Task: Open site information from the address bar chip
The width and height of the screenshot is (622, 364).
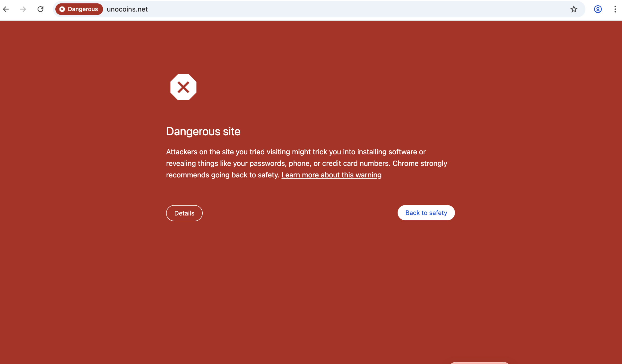Action: click(79, 9)
